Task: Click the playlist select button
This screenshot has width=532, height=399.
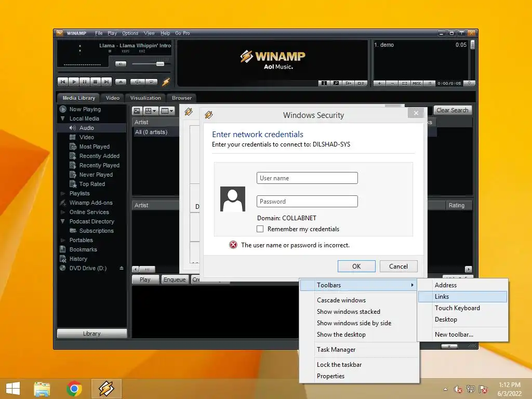Action: pyautogui.click(x=404, y=83)
